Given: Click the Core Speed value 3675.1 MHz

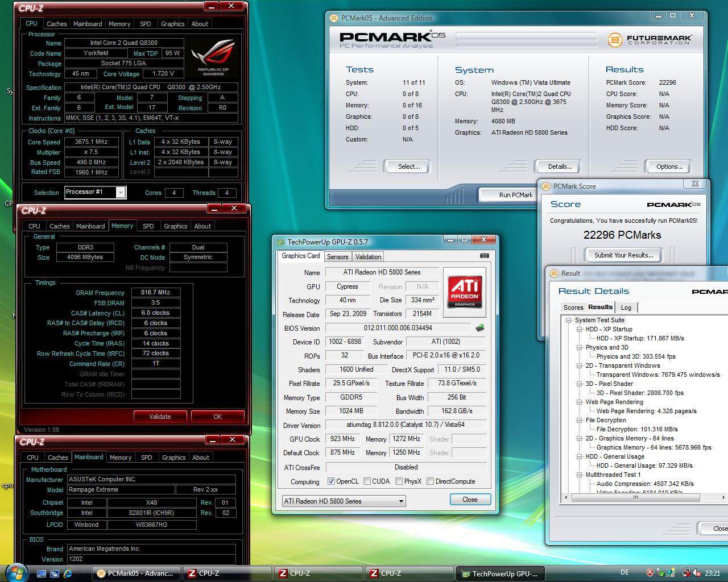Looking at the screenshot, I should coord(92,142).
